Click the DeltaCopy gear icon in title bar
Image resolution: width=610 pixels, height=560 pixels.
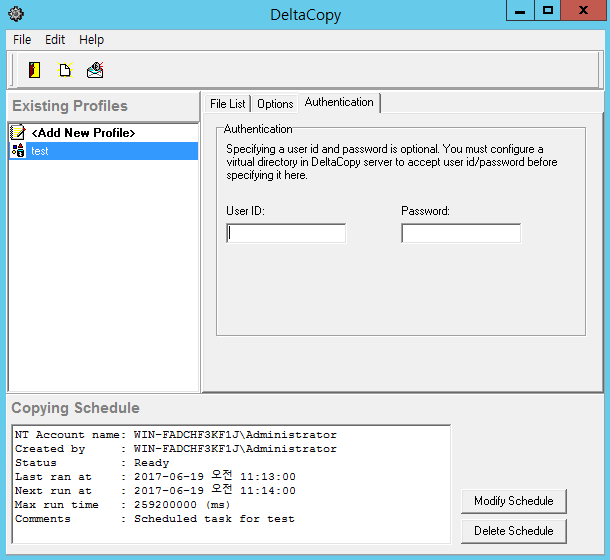tap(14, 14)
